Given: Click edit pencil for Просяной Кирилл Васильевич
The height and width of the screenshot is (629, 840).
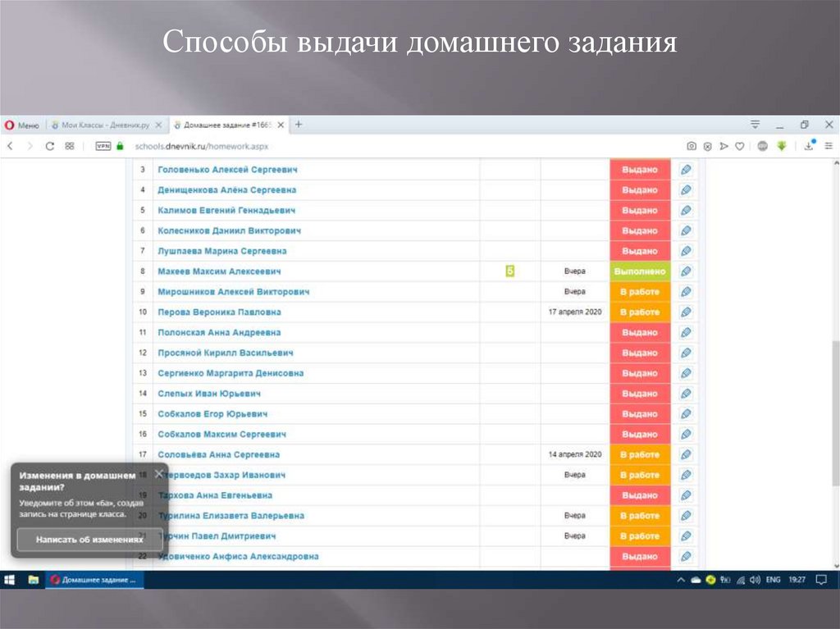Looking at the screenshot, I should tap(686, 353).
